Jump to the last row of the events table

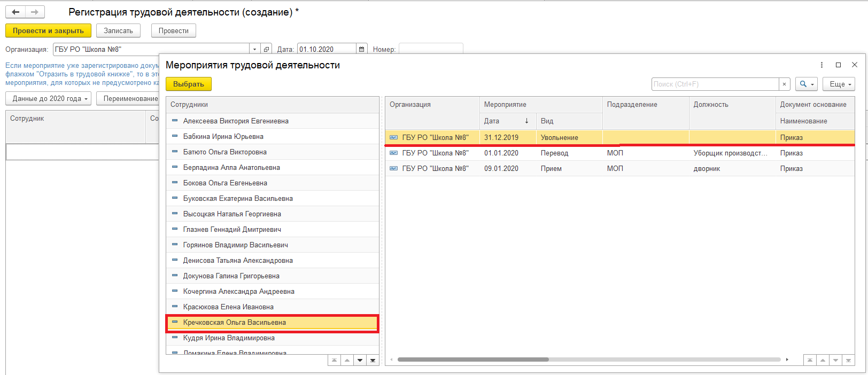pos(848,360)
